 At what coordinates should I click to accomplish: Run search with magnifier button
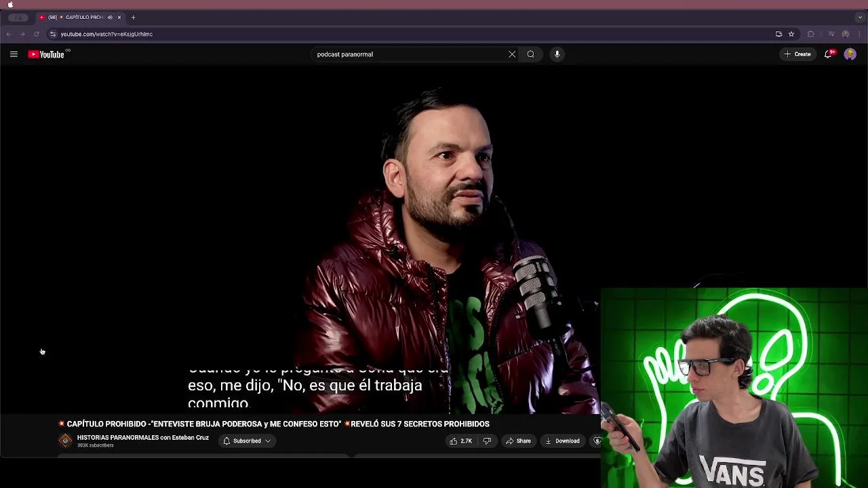coord(531,54)
